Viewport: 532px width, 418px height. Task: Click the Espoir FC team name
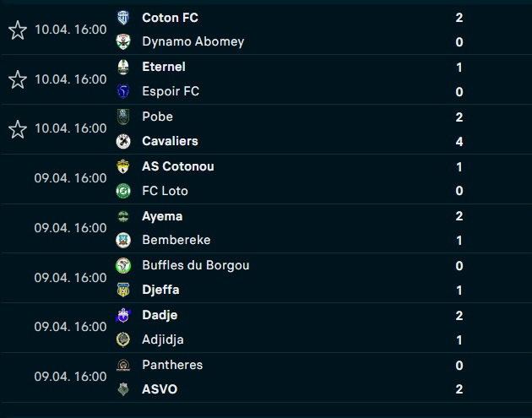pos(171,91)
